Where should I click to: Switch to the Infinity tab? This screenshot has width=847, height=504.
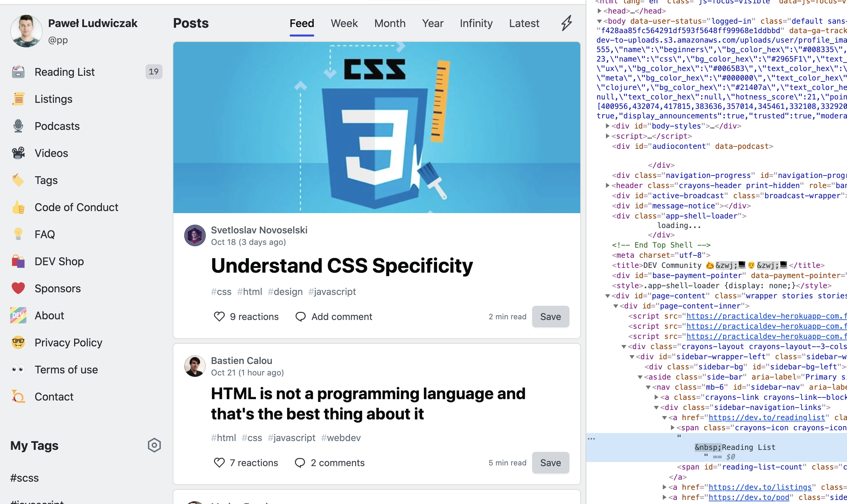point(476,23)
